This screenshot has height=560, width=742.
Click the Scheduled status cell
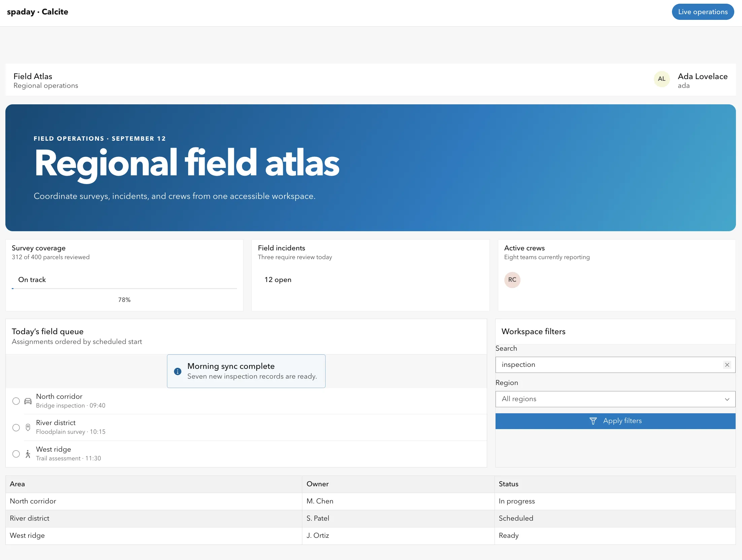[x=615, y=518]
